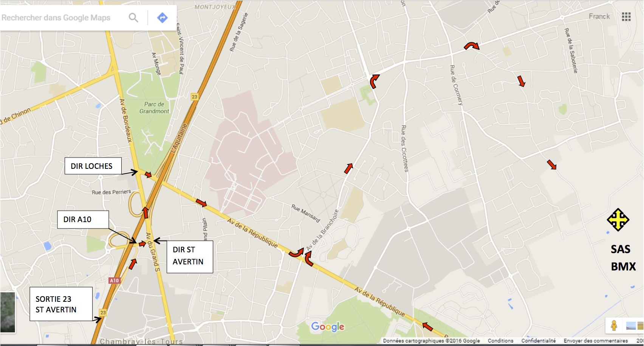This screenshot has height=346, width=644.
Task: Click the exit 23 badge near Rue de la Sagerie
Action: click(194, 97)
